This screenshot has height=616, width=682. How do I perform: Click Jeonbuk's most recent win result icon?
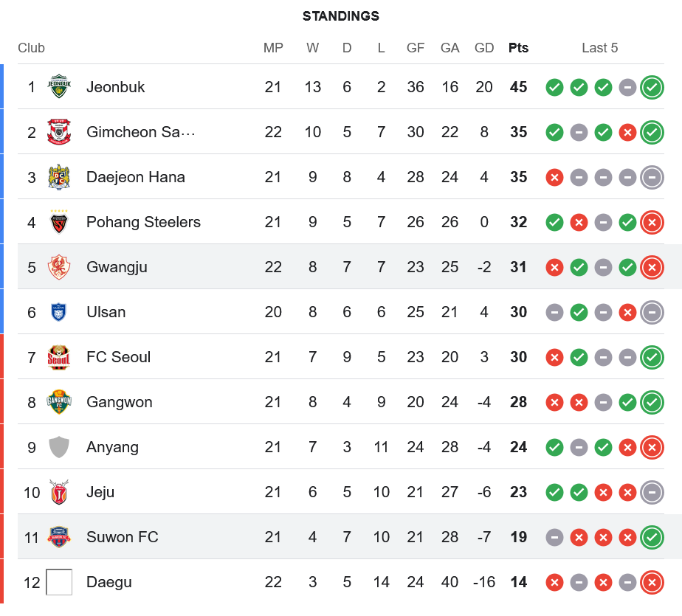tap(652, 87)
